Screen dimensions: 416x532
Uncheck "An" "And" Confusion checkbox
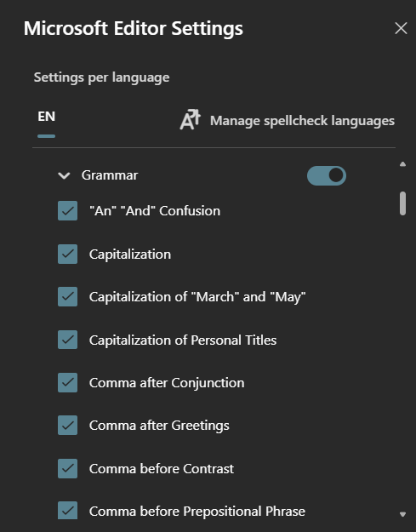(67, 211)
